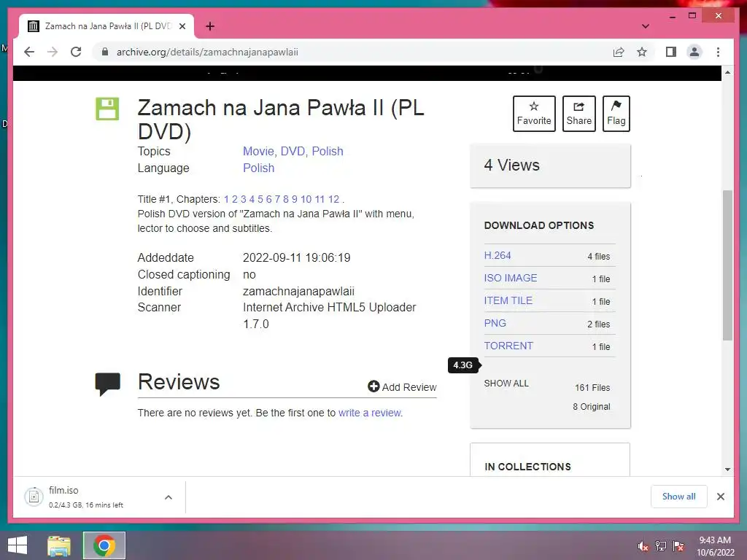Open the Chrome profile avatar
The height and width of the screenshot is (560, 747).
click(x=694, y=52)
